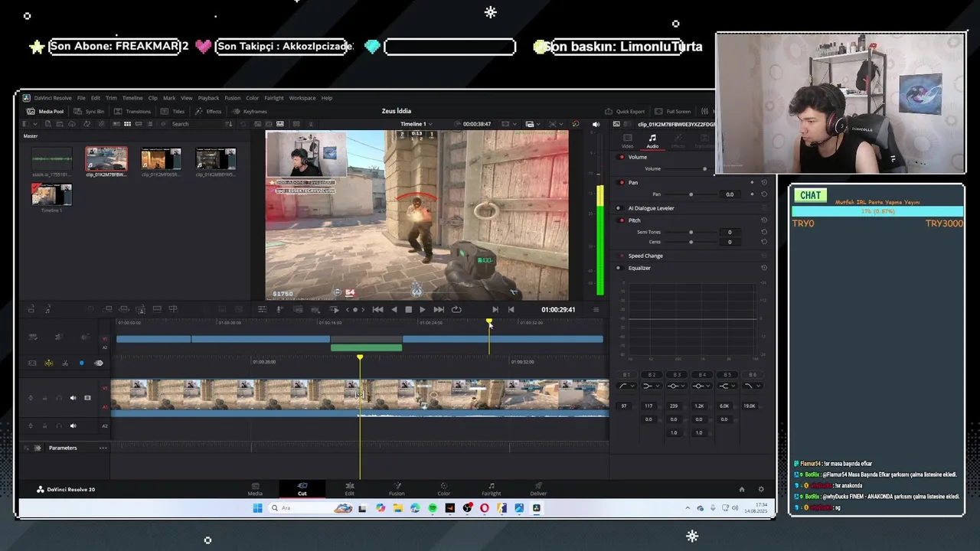Open the Effects panel
The image size is (980, 551).
[x=208, y=111]
